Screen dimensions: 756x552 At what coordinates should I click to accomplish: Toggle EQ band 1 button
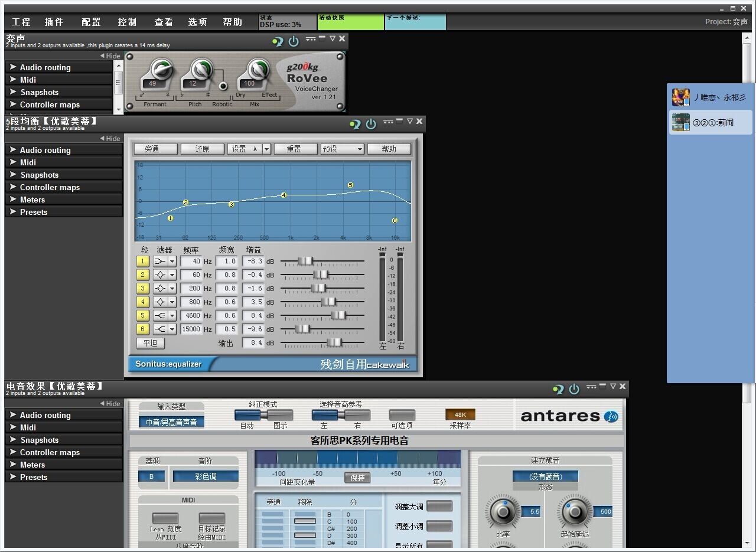(x=142, y=261)
